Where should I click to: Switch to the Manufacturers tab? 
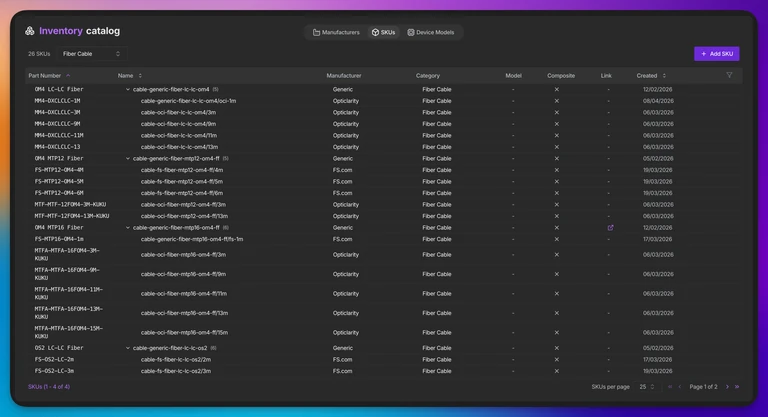click(x=336, y=32)
